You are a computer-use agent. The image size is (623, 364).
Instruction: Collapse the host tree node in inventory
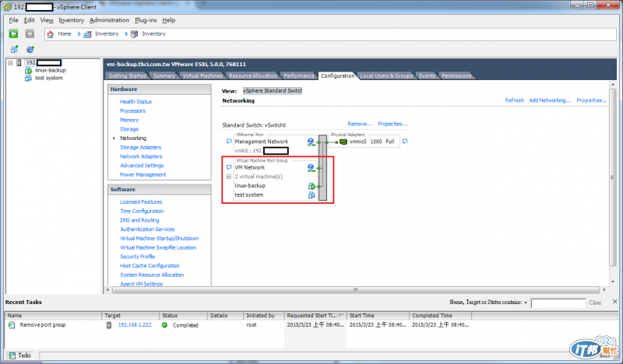10,63
